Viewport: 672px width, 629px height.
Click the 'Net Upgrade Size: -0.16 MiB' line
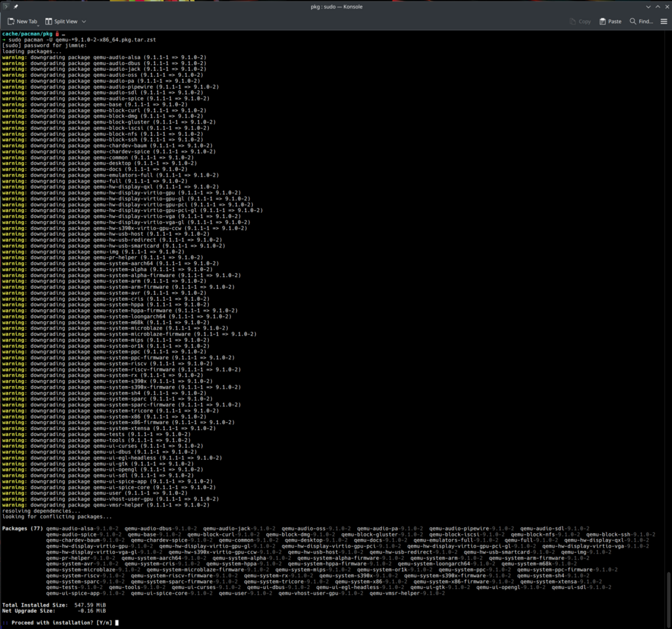click(x=54, y=611)
